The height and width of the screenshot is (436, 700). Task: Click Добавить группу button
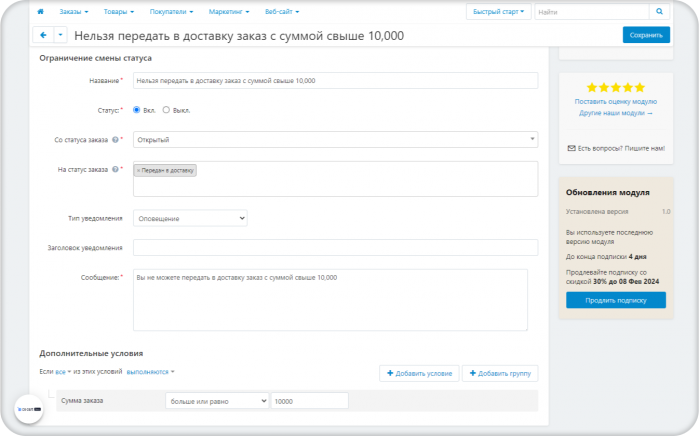click(500, 374)
